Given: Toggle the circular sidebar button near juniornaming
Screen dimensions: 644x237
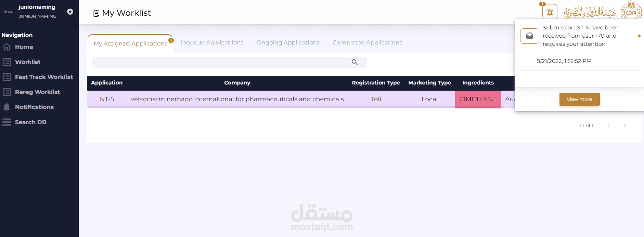Looking at the screenshot, I should coord(70,12).
